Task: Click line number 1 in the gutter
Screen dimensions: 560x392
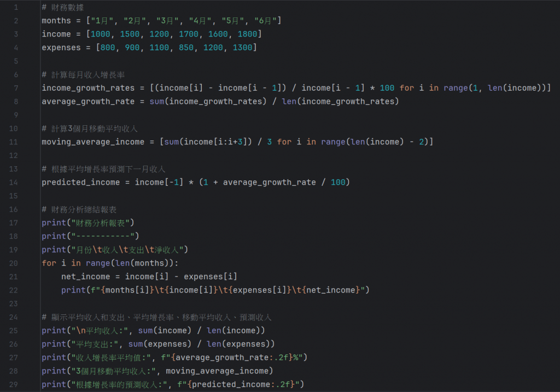Action: [16, 7]
